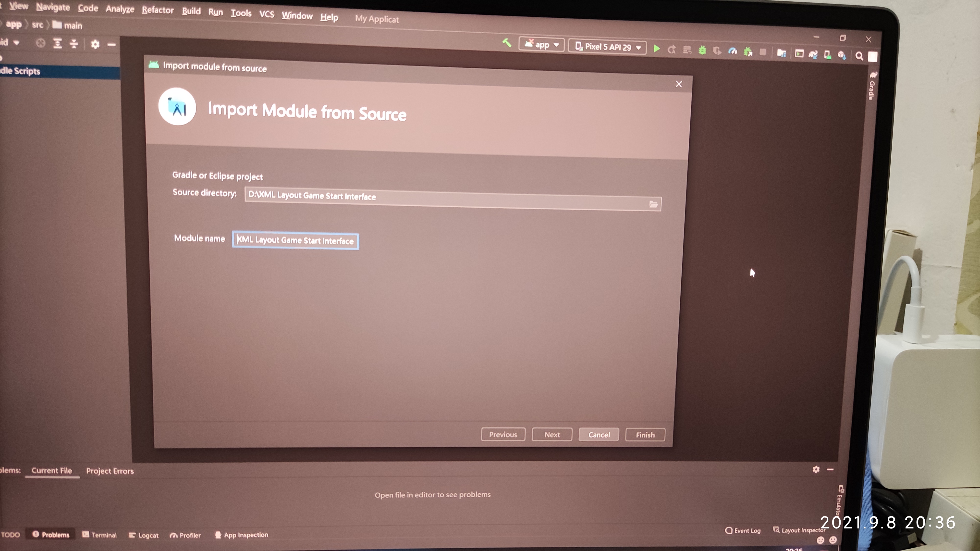Image resolution: width=980 pixels, height=551 pixels.
Task: Open the App Inspection tool window
Action: coord(241,535)
